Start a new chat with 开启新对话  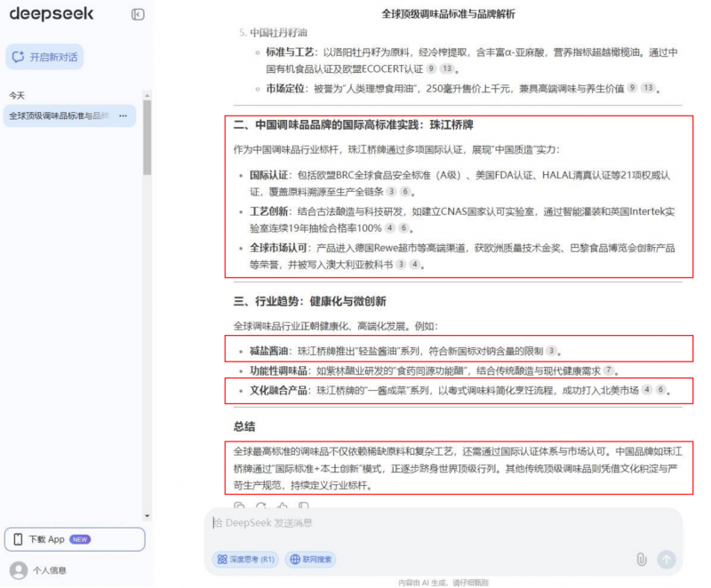pos(44,57)
